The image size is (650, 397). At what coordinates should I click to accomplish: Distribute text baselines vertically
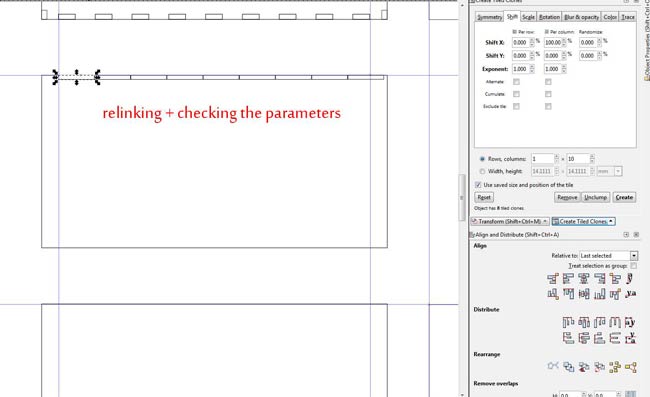pyautogui.click(x=631, y=338)
